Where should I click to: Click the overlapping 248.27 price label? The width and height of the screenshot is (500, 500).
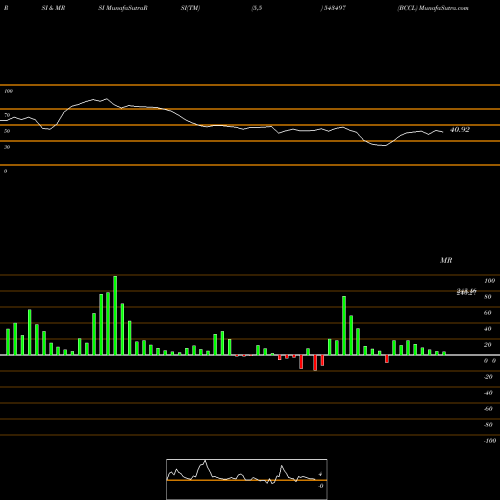(466, 292)
